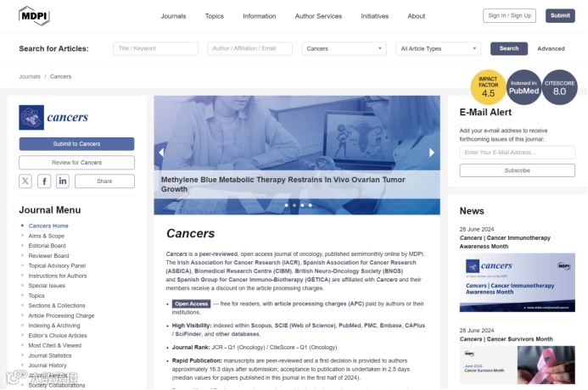Open article processing charges (APC) link

coord(319,304)
